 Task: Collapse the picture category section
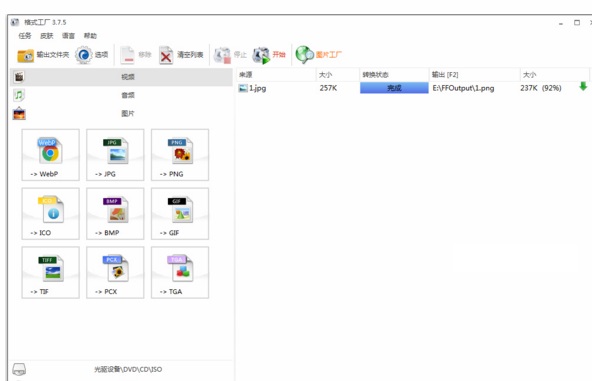(x=121, y=113)
